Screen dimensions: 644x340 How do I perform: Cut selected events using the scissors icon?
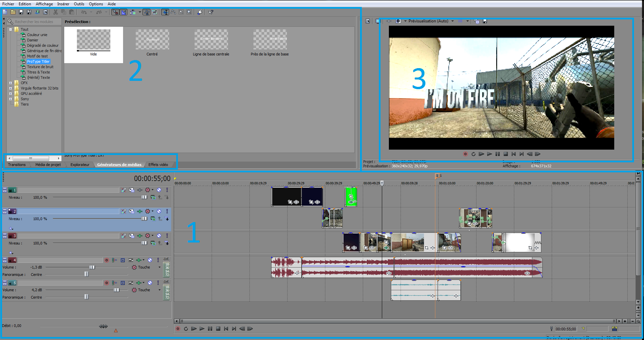[55, 12]
